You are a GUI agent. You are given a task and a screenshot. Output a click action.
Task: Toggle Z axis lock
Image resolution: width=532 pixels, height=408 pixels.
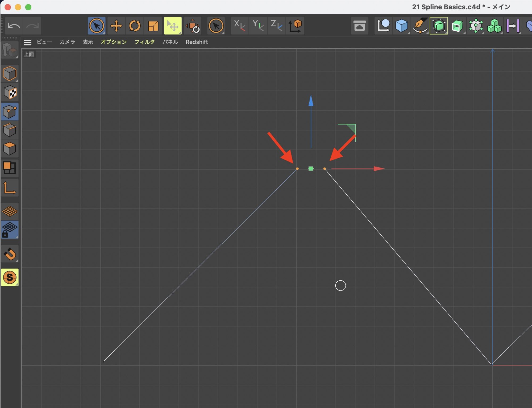pos(276,26)
